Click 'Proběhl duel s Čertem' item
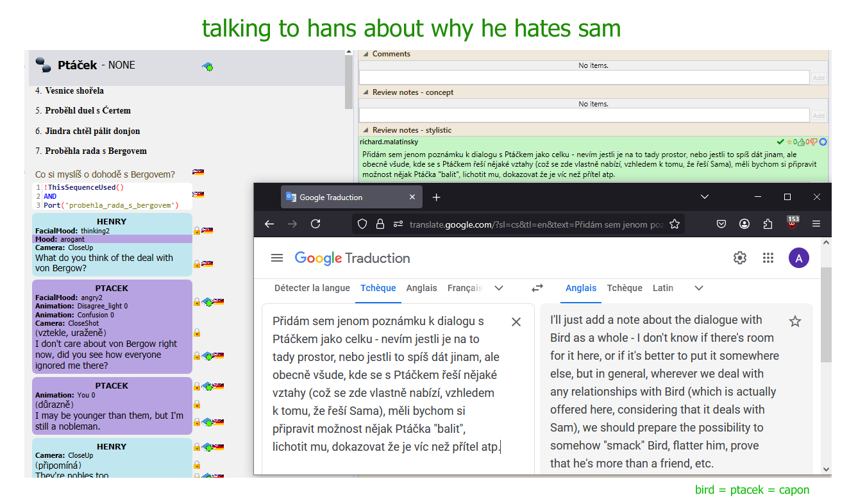The image size is (849, 504). tap(88, 110)
